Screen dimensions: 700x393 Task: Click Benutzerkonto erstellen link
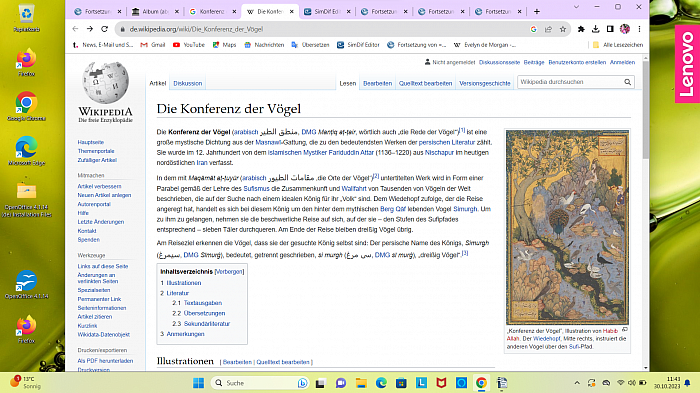coord(577,63)
